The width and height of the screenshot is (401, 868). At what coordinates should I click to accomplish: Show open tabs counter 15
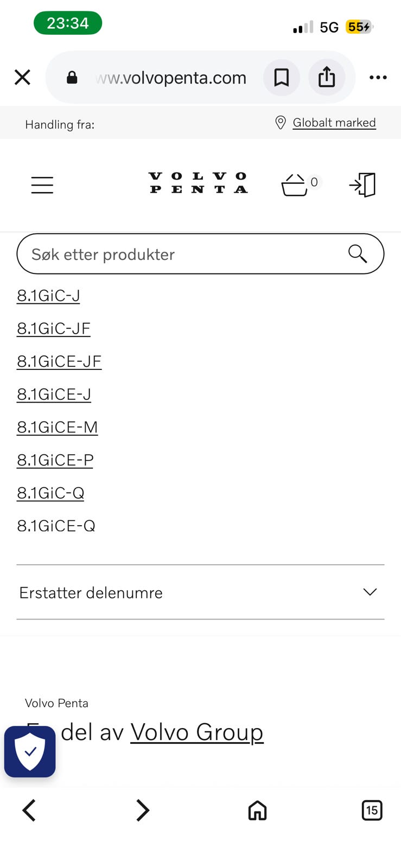pyautogui.click(x=372, y=810)
